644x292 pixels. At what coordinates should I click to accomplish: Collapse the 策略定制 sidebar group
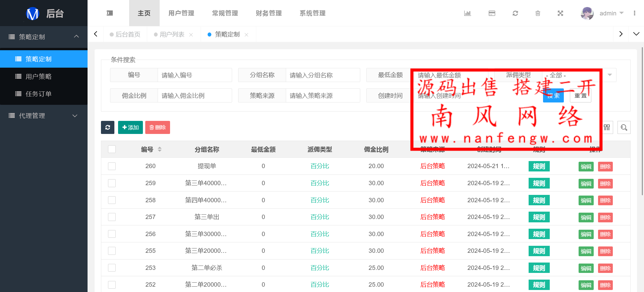[44, 37]
